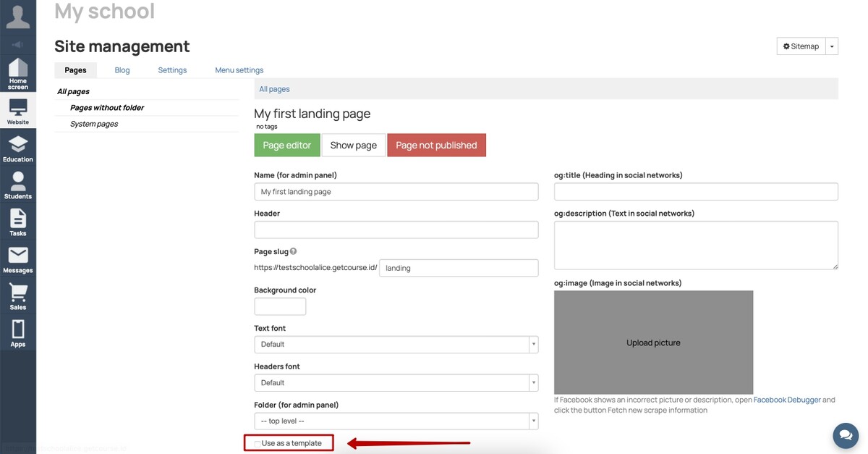Click the green Page editor button
The image size is (868, 454).
tap(286, 145)
